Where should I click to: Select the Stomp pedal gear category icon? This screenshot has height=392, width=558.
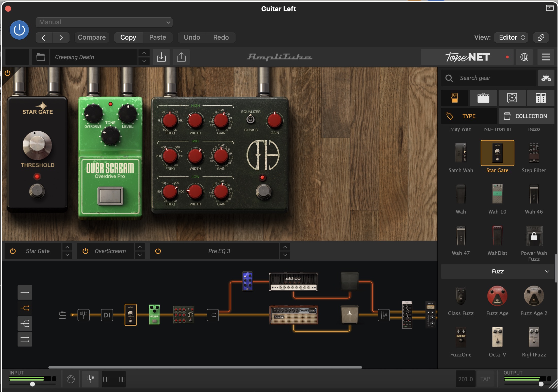[455, 98]
